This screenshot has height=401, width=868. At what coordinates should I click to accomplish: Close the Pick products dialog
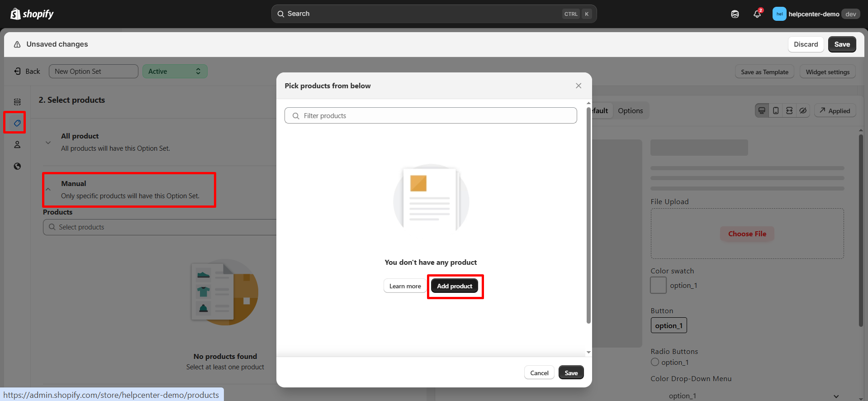[x=578, y=86]
